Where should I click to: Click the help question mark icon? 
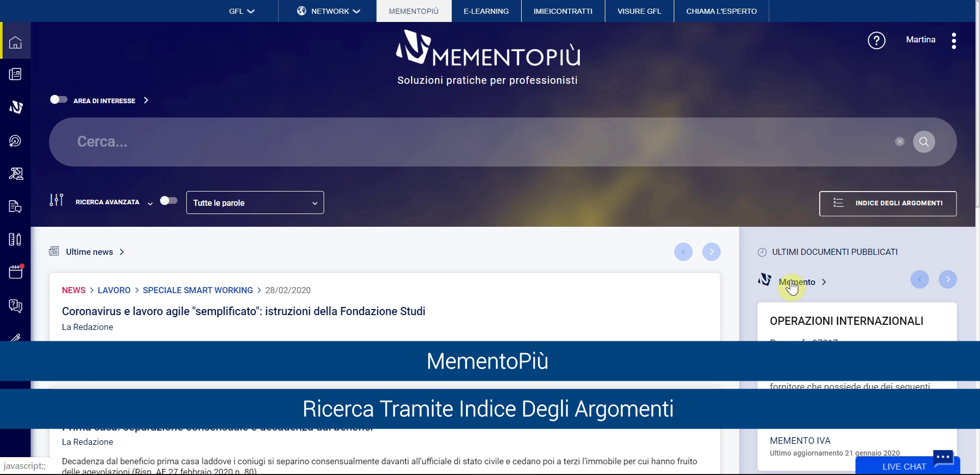click(x=876, y=40)
